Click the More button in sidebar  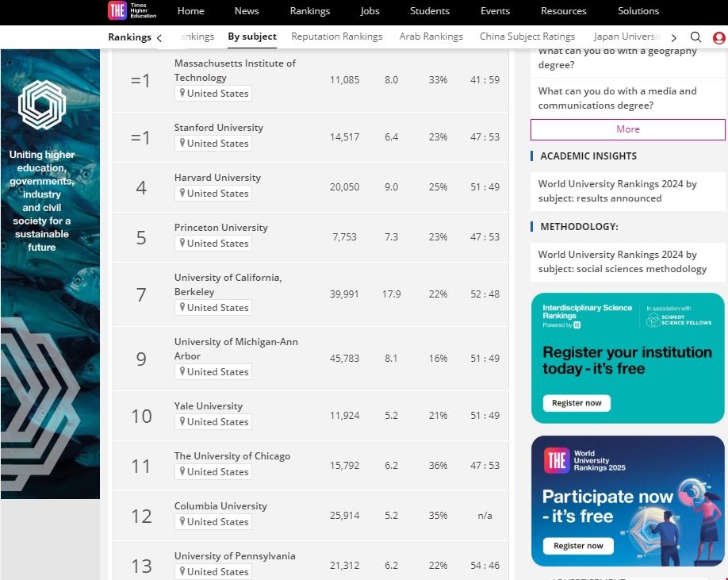pyautogui.click(x=627, y=129)
